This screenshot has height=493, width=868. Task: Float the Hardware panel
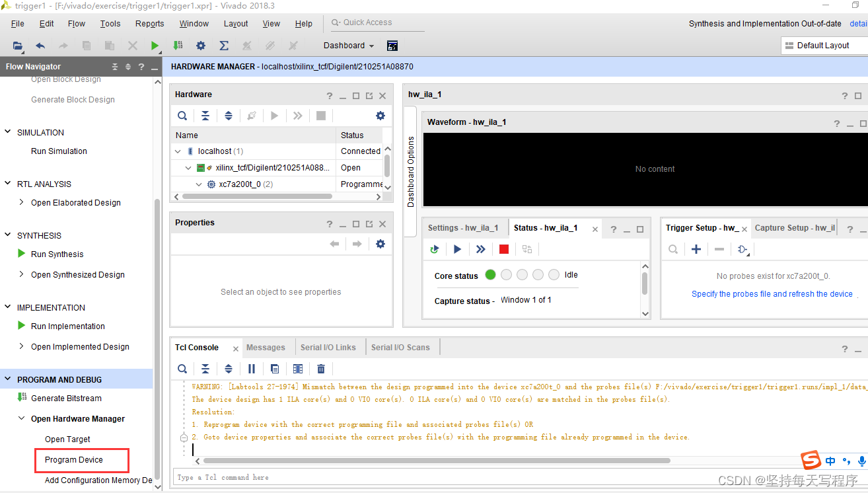(x=369, y=96)
